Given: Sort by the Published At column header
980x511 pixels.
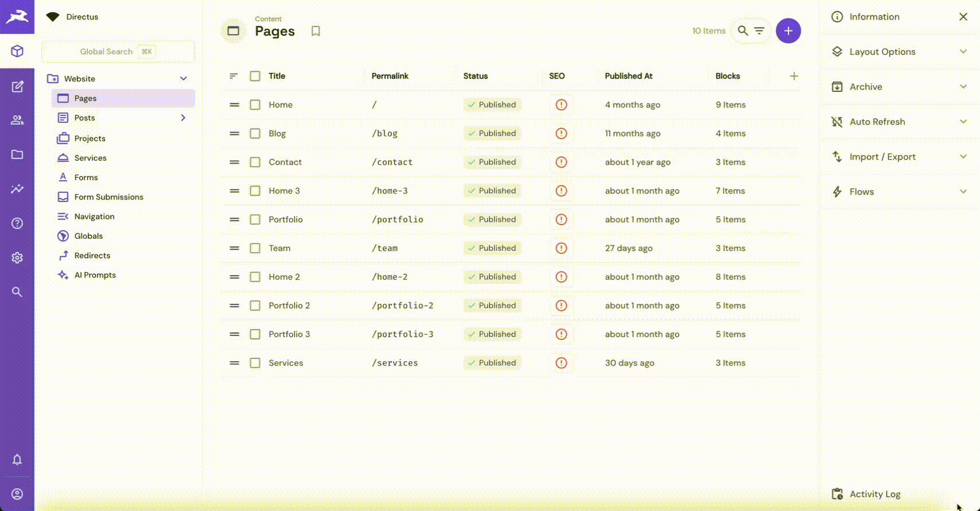Looking at the screenshot, I should 628,76.
